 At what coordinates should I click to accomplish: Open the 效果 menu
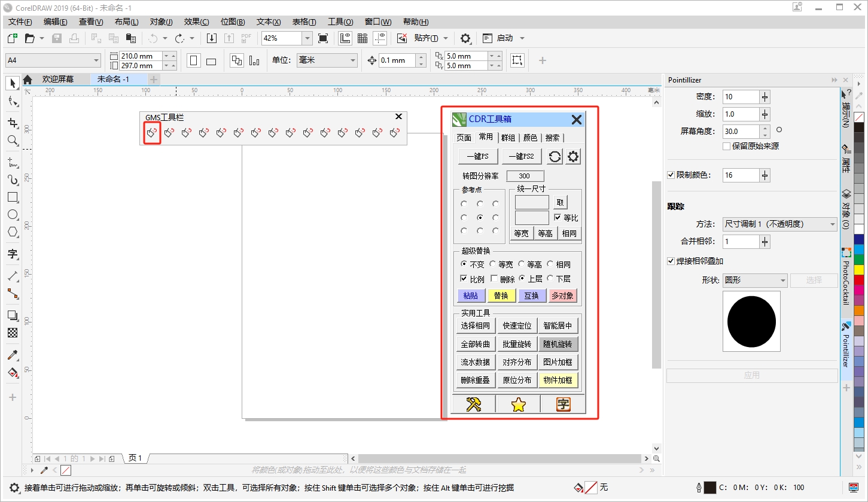point(196,22)
